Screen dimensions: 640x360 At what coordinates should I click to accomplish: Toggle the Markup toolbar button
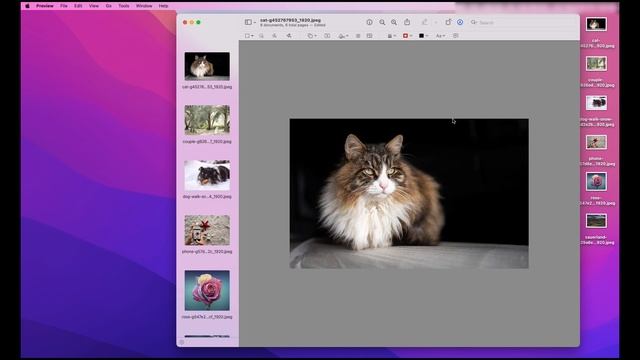click(460, 22)
